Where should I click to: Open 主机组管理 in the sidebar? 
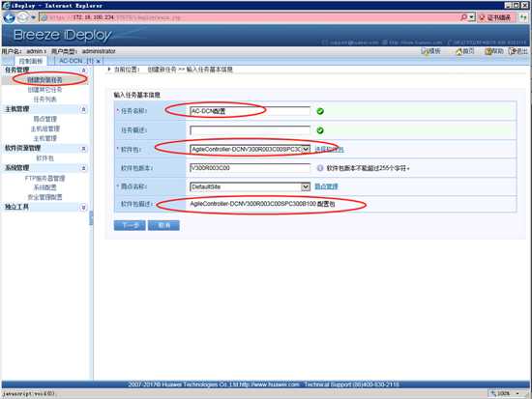pos(44,128)
